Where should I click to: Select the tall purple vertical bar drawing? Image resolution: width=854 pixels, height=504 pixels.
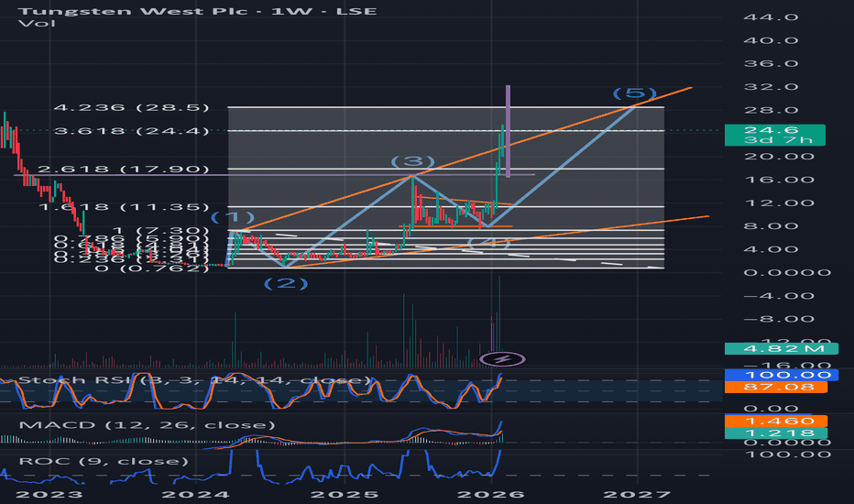(508, 131)
